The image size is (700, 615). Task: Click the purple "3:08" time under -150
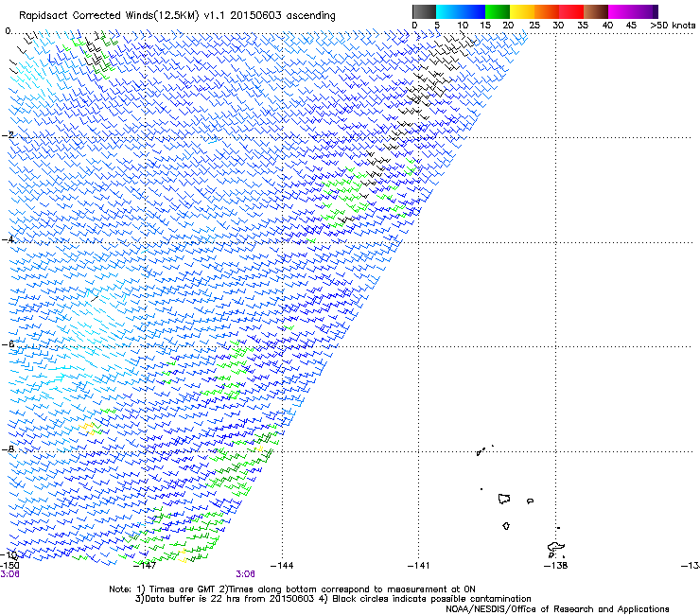coord(9,574)
